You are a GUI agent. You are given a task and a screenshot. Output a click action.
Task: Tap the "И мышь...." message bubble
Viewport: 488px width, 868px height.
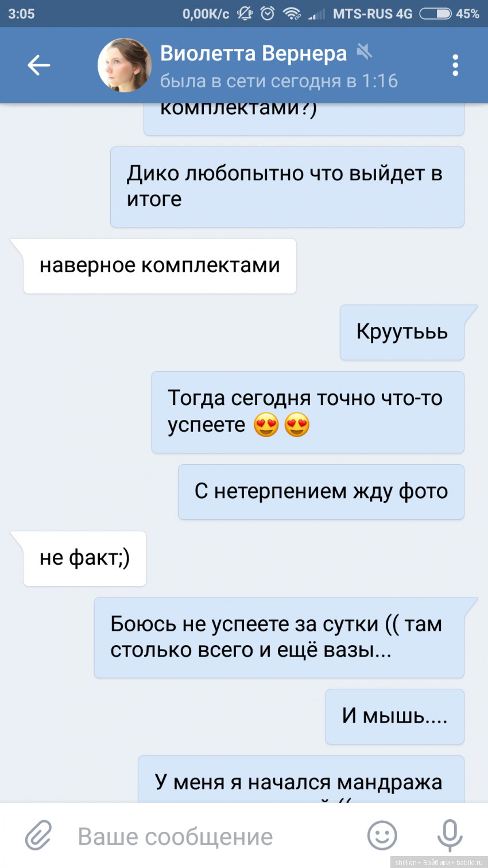pos(394,716)
